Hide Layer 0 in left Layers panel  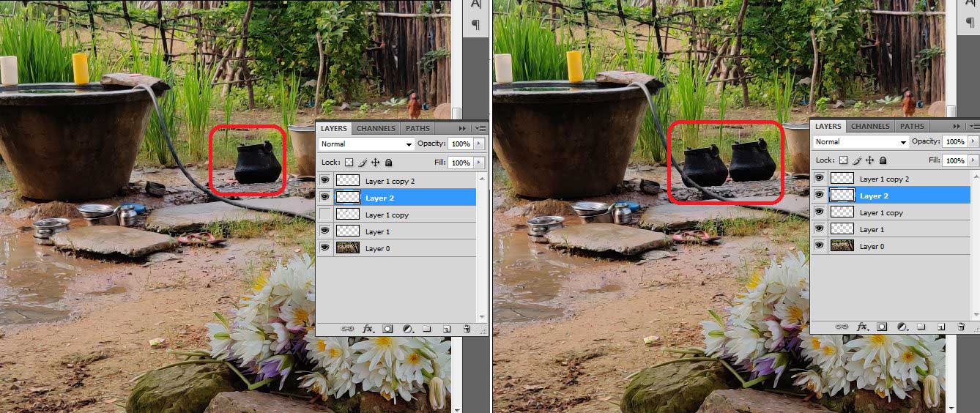[x=325, y=248]
